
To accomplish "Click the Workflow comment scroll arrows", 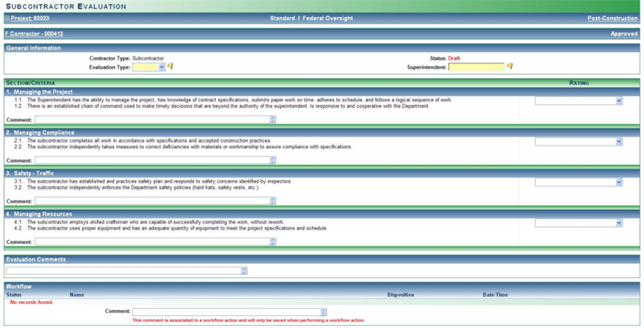I will tap(323, 312).
